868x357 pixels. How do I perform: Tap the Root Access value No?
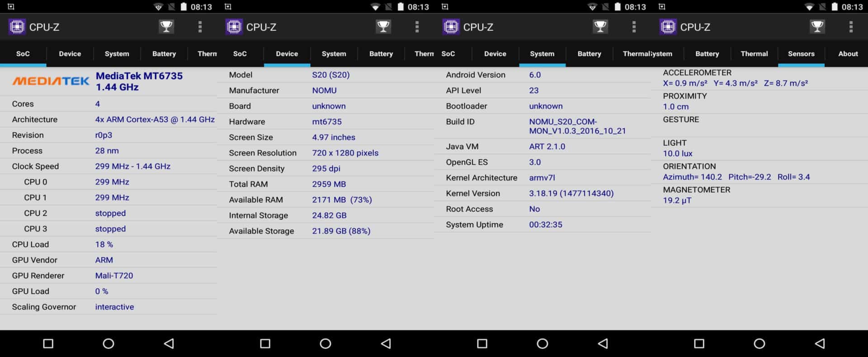tap(534, 209)
